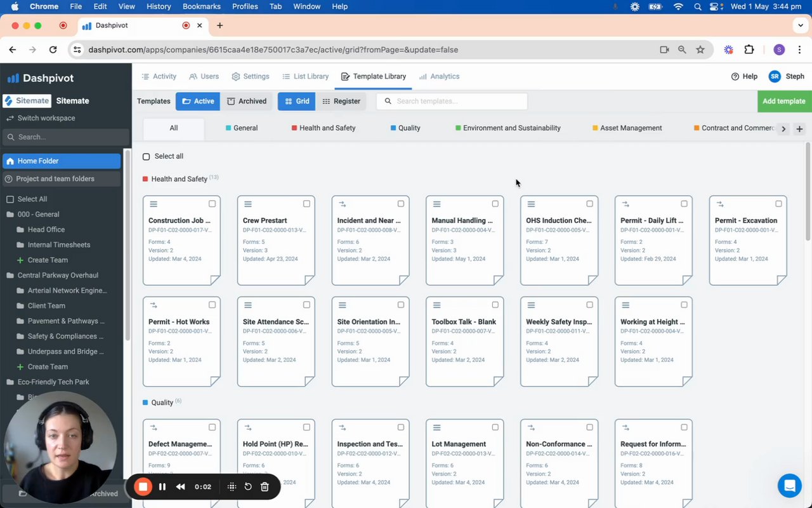
Task: Open the chat support bubble
Action: [x=789, y=486]
